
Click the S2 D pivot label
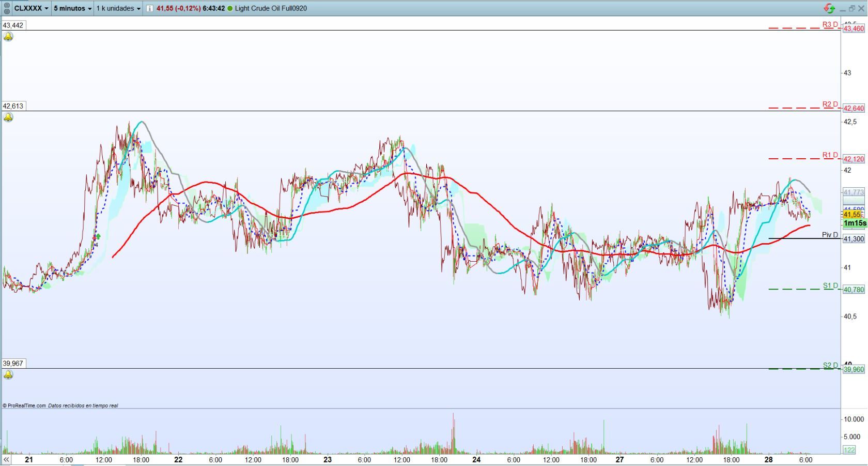830,365
